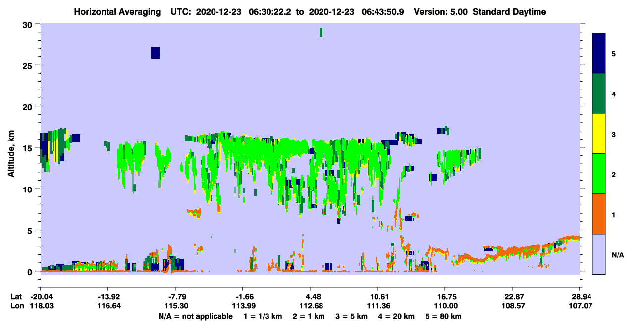Click the orange level 1 colorbar segment
The width and height of the screenshot is (644, 330).
coord(599,214)
